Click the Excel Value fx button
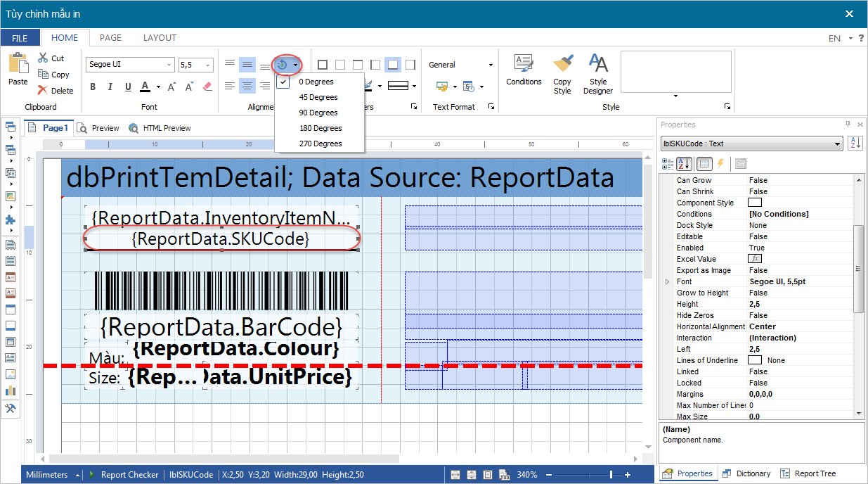868x484 pixels. (x=756, y=259)
